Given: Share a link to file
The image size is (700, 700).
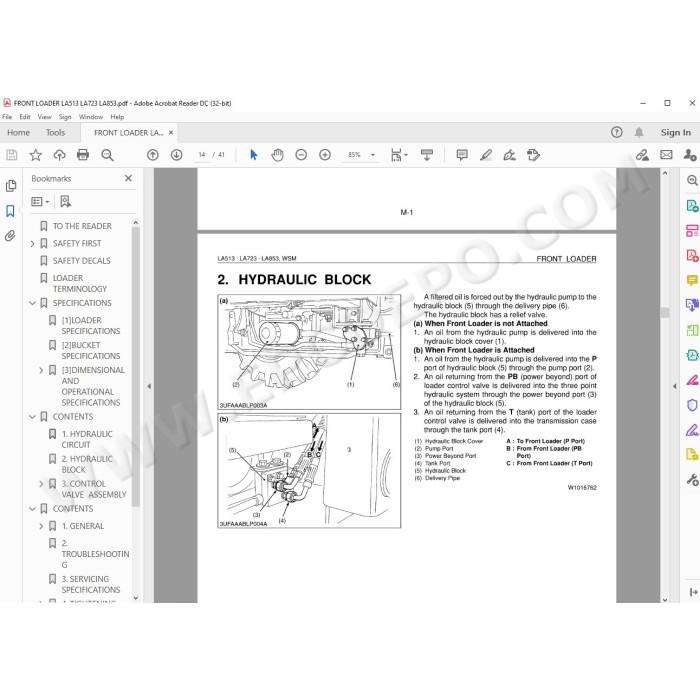Looking at the screenshot, I should tap(642, 155).
